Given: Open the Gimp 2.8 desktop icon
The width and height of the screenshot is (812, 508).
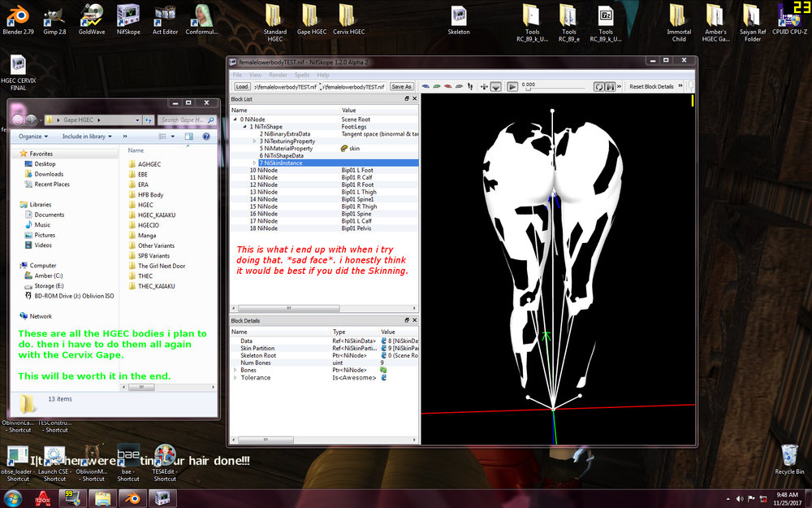Looking at the screenshot, I should click(54, 20).
